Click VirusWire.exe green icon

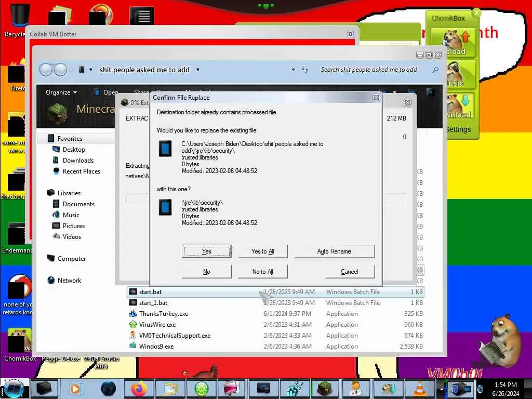133,324
